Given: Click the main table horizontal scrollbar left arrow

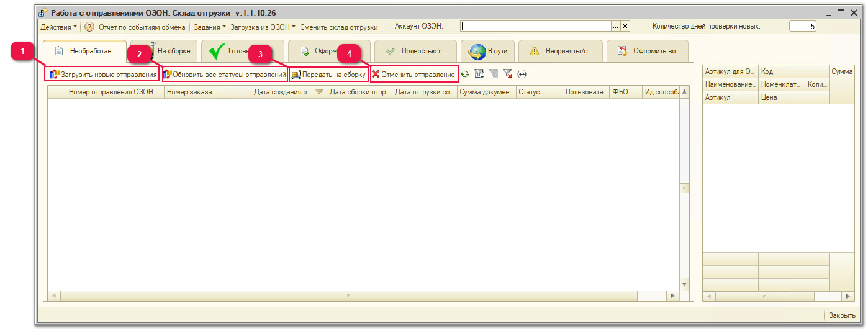Looking at the screenshot, I should (53, 296).
